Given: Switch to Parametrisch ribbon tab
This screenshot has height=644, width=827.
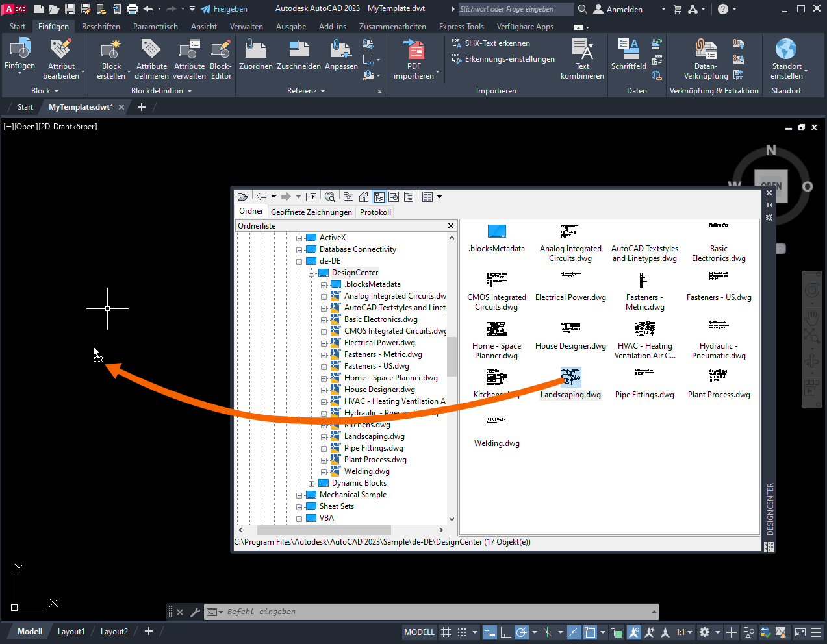Looking at the screenshot, I should click(155, 27).
